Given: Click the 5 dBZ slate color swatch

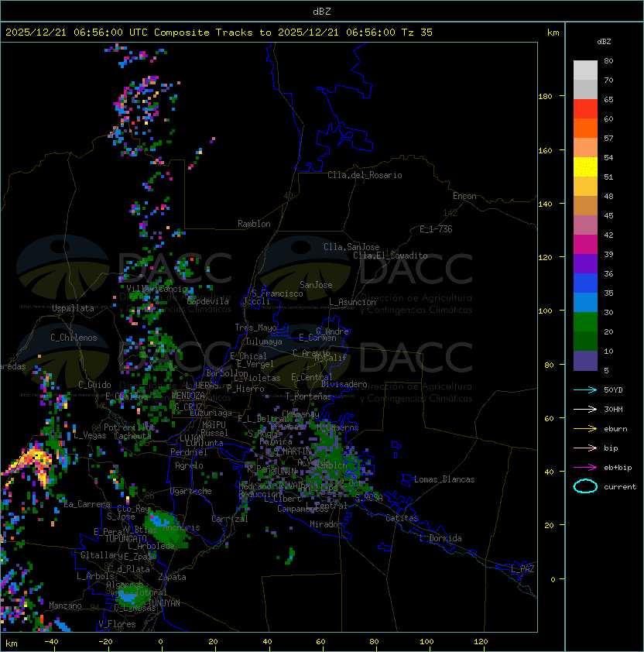Looking at the screenshot, I should coord(585,361).
